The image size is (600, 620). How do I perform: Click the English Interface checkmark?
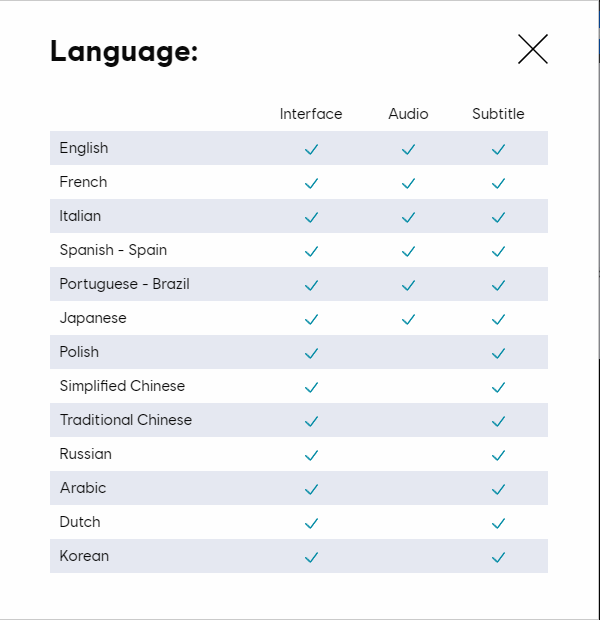[x=311, y=149]
